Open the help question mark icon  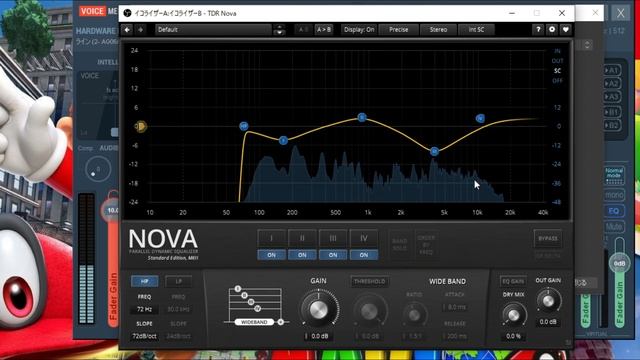(x=538, y=29)
